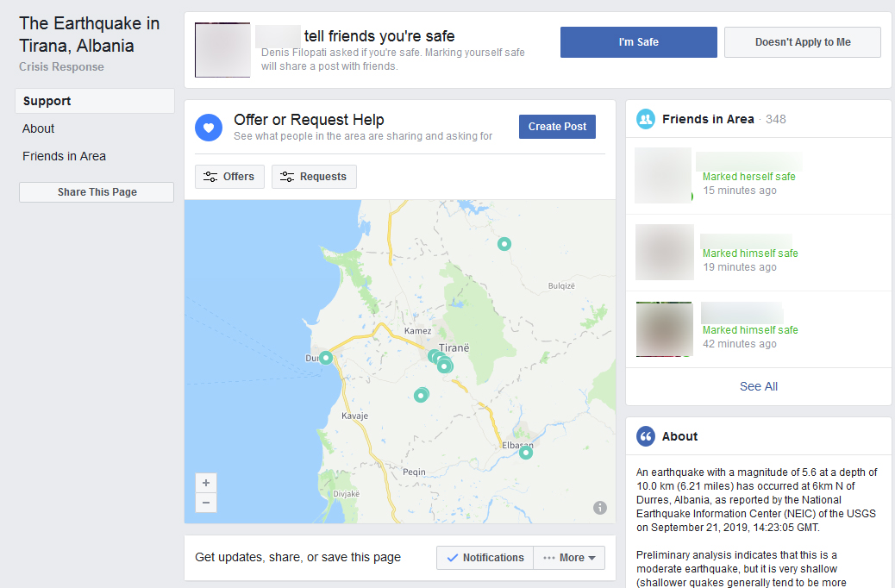Click the Doesn't Apply to Me button

802,42
